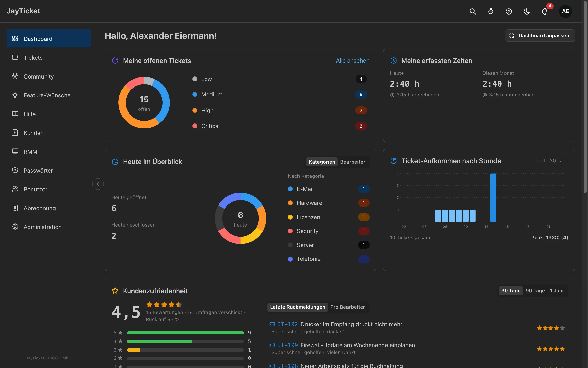Open ticket link JT-102
This screenshot has width=588, height=368.
pos(287,324)
